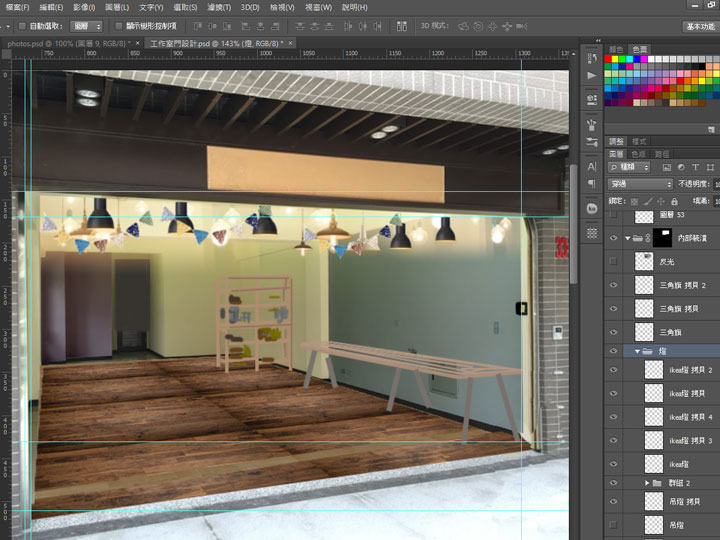
Task: Hide the 三角旗 拷貝 2 layer
Action: tap(614, 285)
